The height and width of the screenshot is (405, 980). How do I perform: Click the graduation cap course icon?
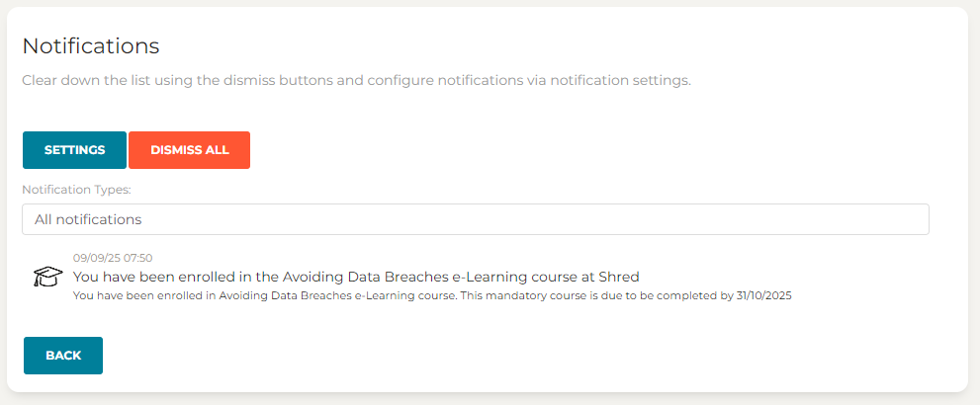click(47, 277)
